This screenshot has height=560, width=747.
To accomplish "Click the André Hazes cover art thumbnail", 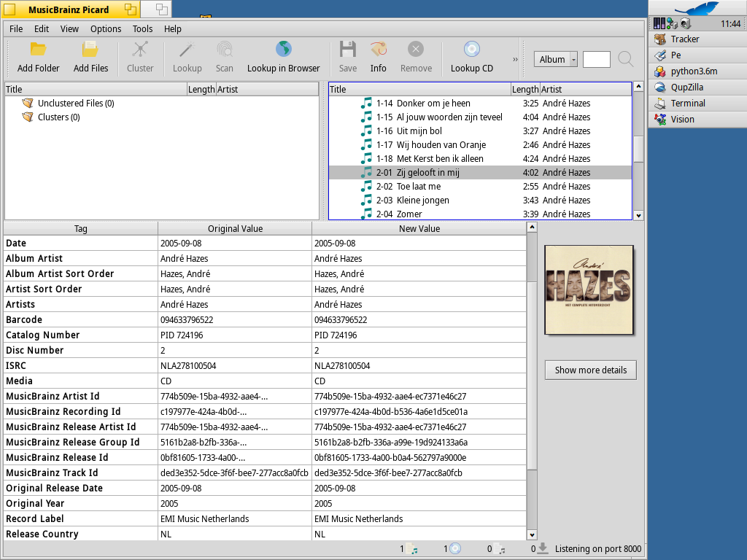I will click(x=589, y=289).
